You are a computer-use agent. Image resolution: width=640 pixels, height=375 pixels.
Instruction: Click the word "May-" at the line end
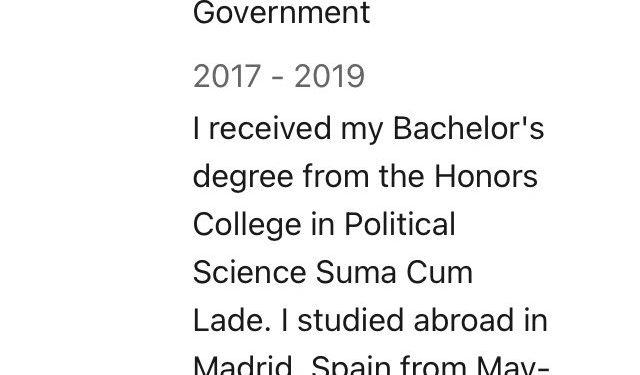click(512, 365)
